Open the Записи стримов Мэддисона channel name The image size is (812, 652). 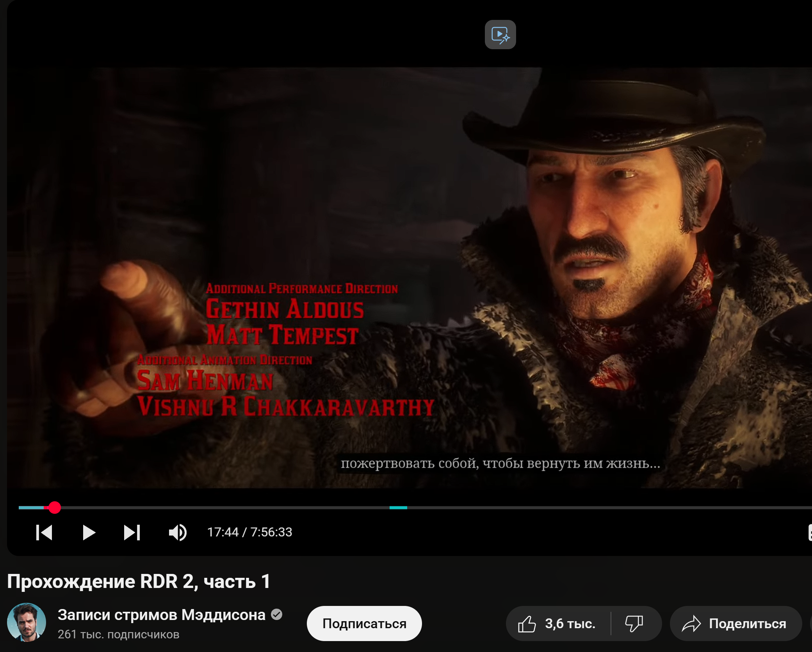(x=161, y=615)
